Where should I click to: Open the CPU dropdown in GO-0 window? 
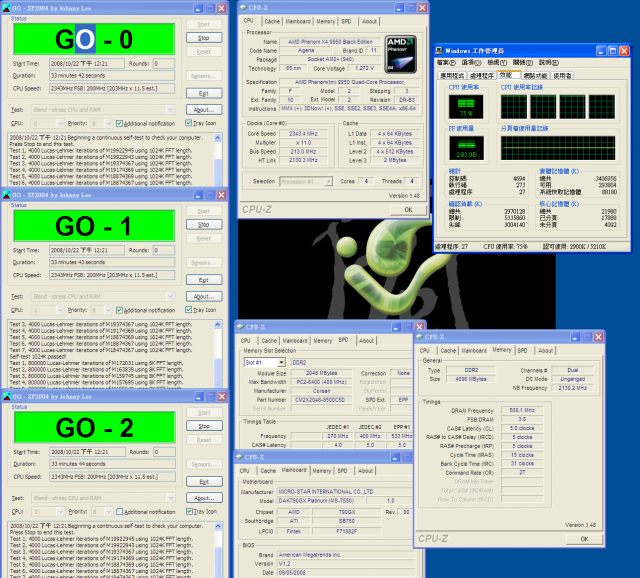pyautogui.click(x=60, y=123)
